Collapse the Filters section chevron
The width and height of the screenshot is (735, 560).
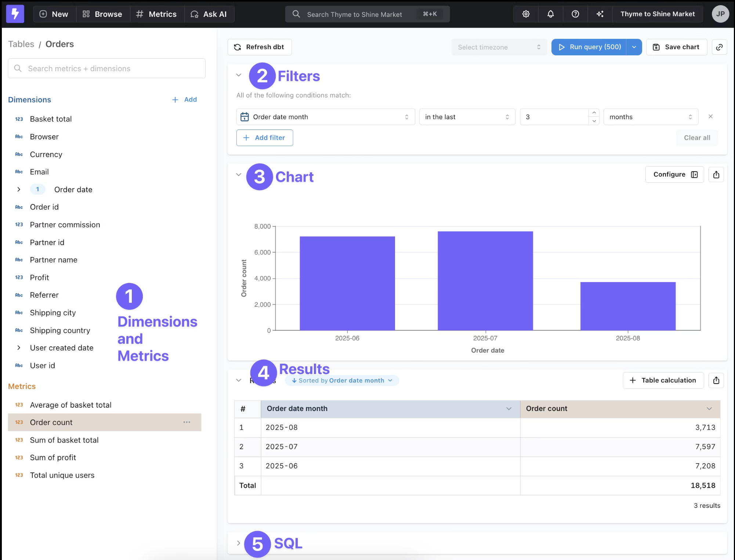click(239, 75)
